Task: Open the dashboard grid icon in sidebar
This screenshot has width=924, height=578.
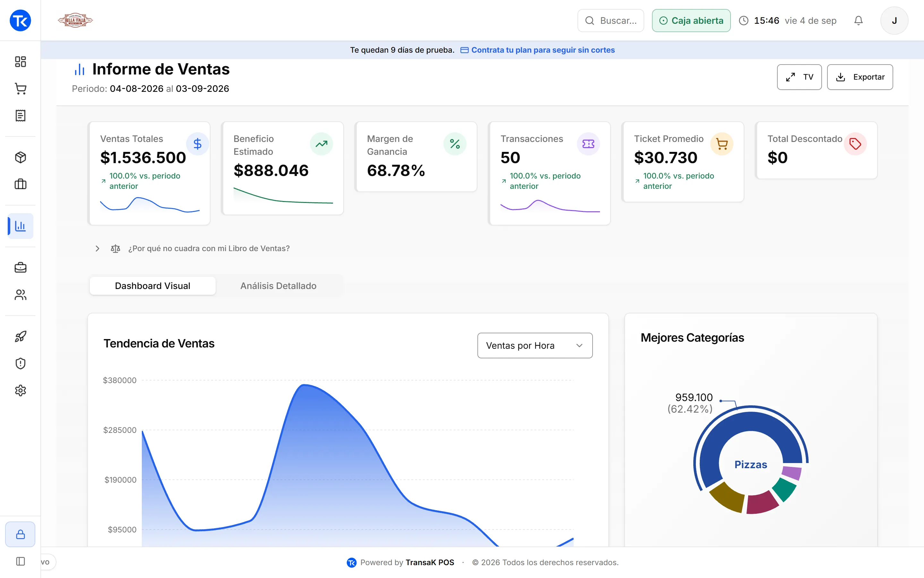Action: (x=20, y=62)
